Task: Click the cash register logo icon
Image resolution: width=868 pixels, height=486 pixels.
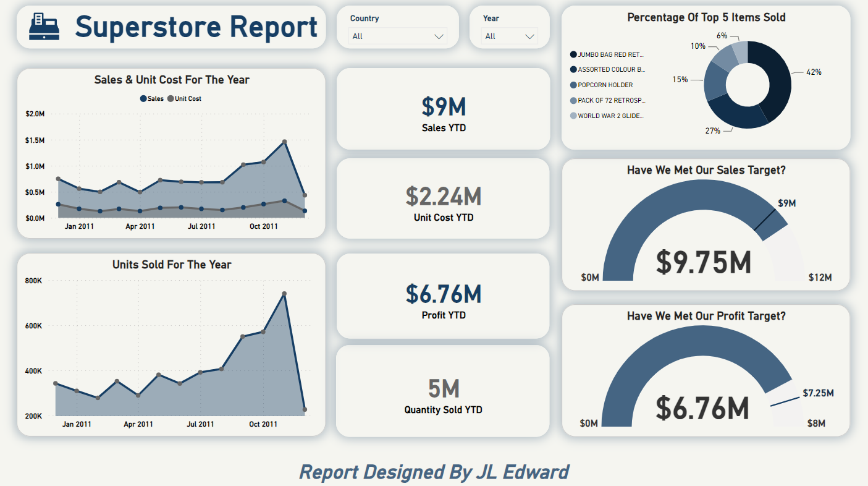Action: pyautogui.click(x=44, y=28)
